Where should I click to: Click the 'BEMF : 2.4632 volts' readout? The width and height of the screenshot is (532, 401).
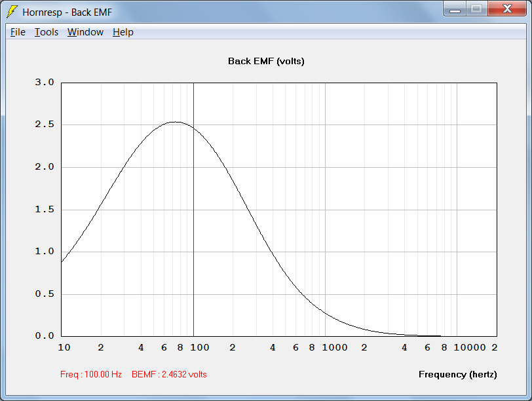[169, 374]
